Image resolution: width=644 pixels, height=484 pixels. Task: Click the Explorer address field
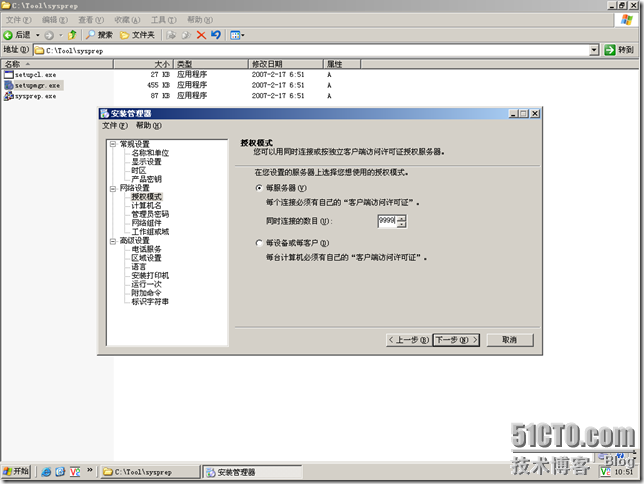(x=312, y=50)
